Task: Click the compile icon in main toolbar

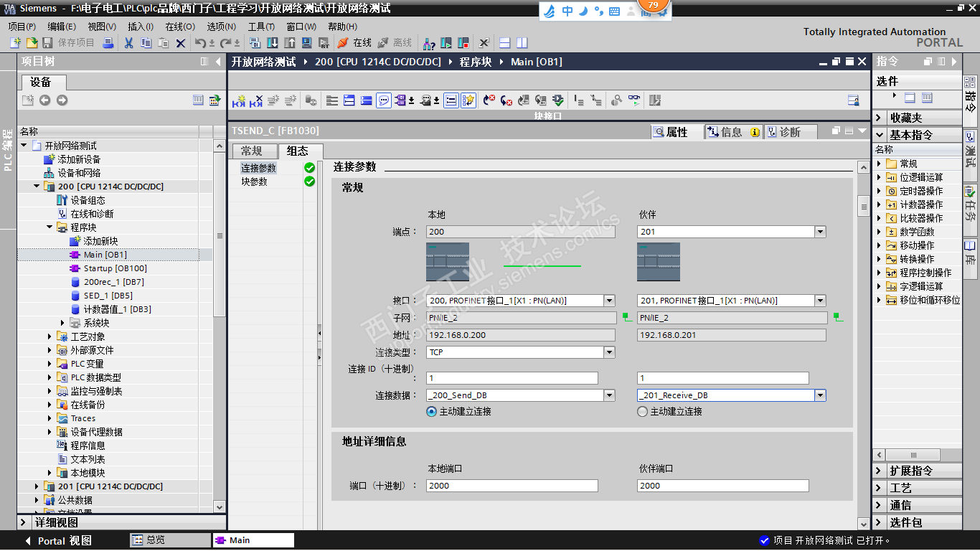Action: [x=255, y=43]
